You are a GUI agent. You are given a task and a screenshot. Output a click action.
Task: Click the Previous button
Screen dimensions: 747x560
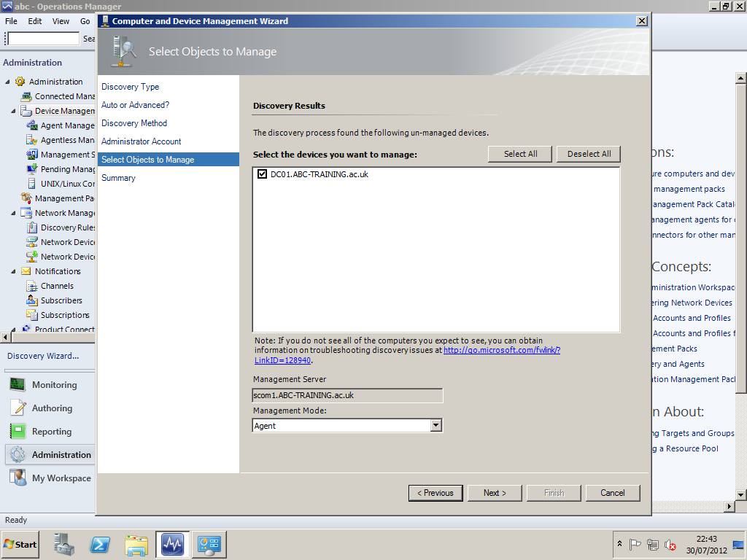coord(436,493)
